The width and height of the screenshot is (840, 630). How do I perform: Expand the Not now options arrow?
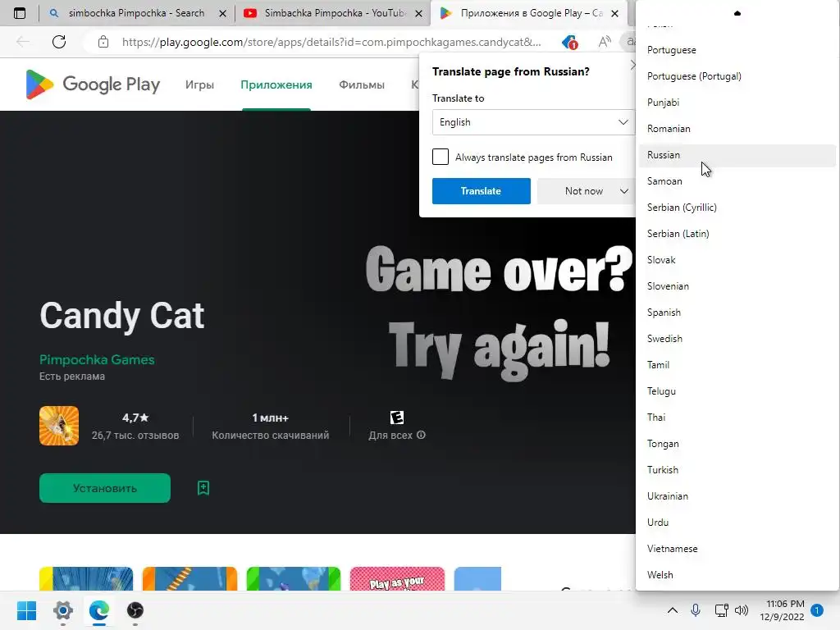(624, 191)
